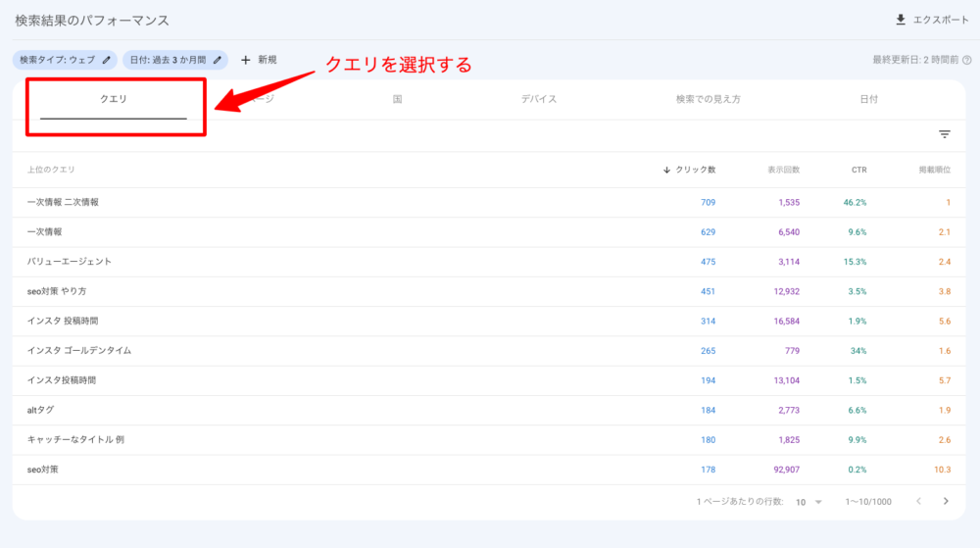Sort by 掲載順位 column header
The width and height of the screenshot is (980, 548).
pyautogui.click(x=935, y=170)
